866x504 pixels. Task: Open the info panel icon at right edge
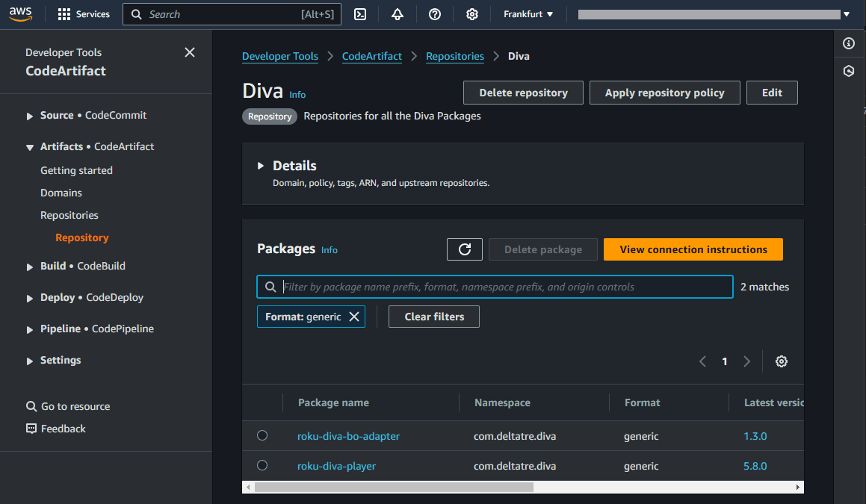click(x=849, y=43)
